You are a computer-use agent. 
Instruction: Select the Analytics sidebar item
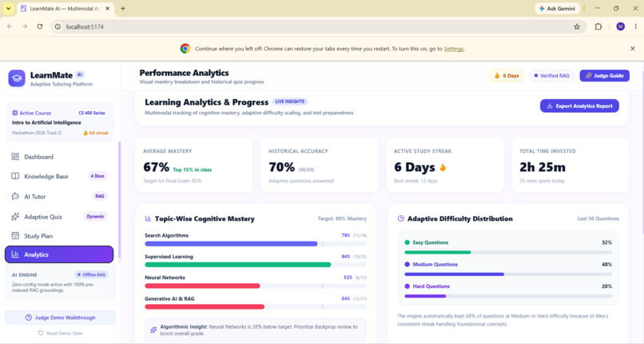tap(59, 254)
